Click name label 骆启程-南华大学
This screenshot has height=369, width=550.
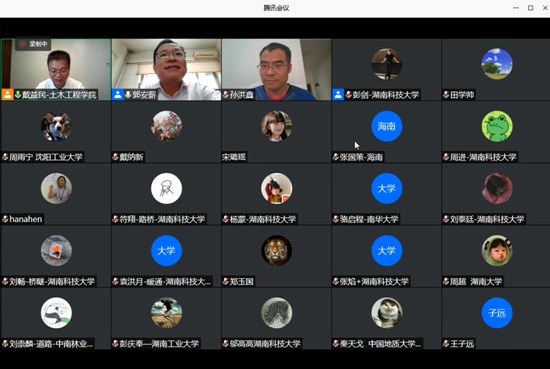tap(369, 220)
